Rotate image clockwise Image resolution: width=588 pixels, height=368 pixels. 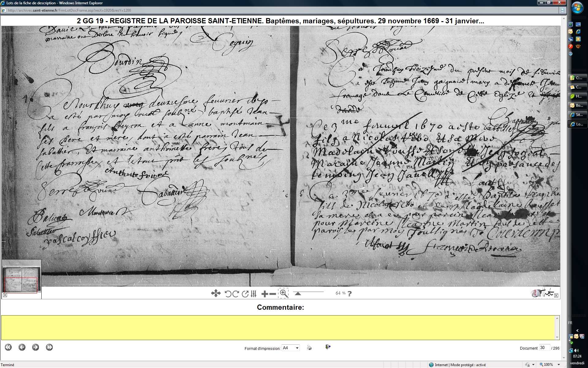(x=236, y=294)
